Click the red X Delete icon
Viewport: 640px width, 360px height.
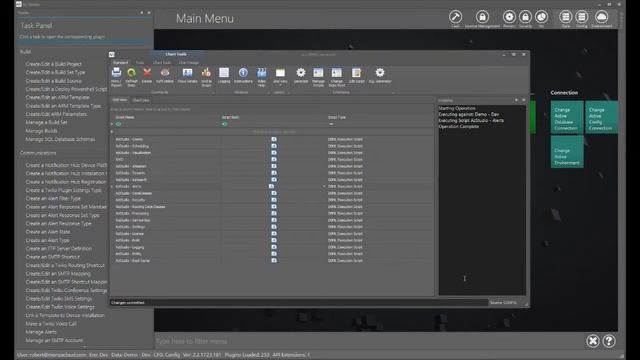147,73
